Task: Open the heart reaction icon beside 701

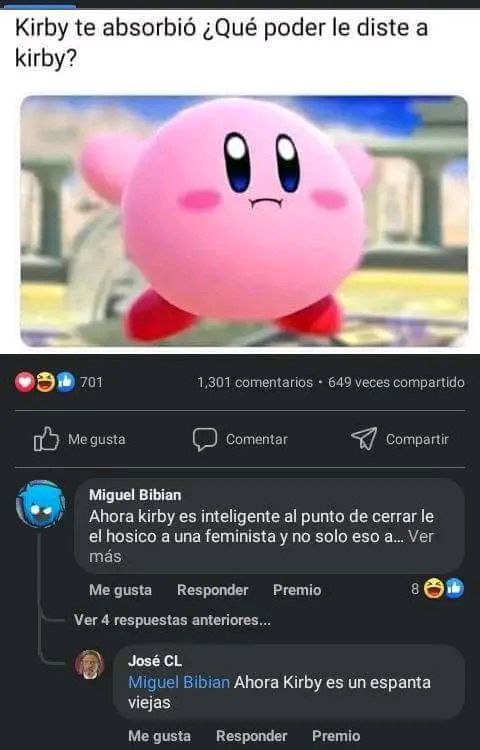Action: 24,383
